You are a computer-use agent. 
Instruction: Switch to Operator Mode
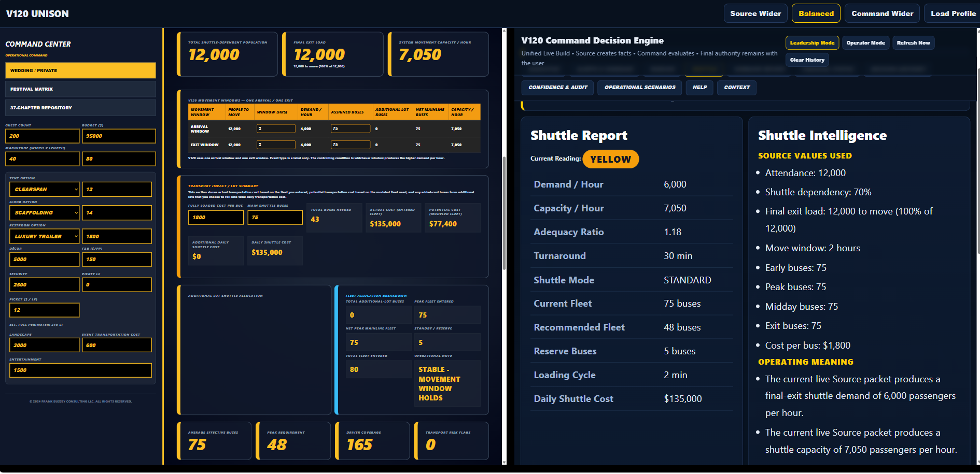[865, 43]
